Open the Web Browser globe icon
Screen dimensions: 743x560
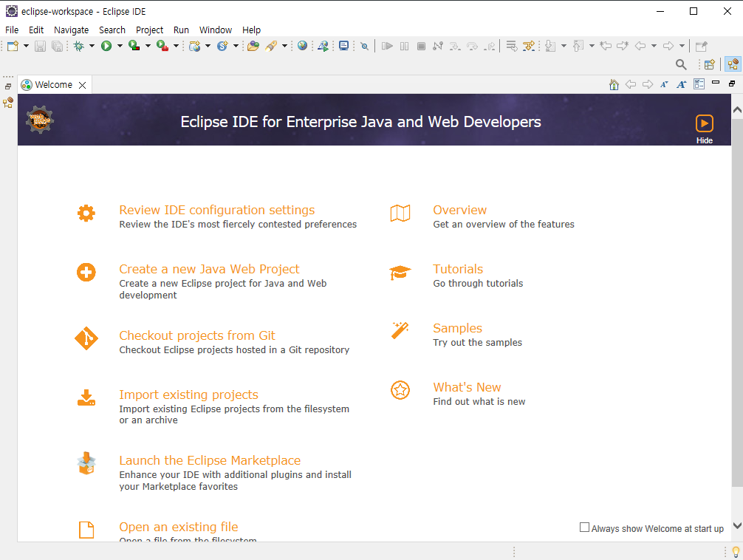point(302,46)
